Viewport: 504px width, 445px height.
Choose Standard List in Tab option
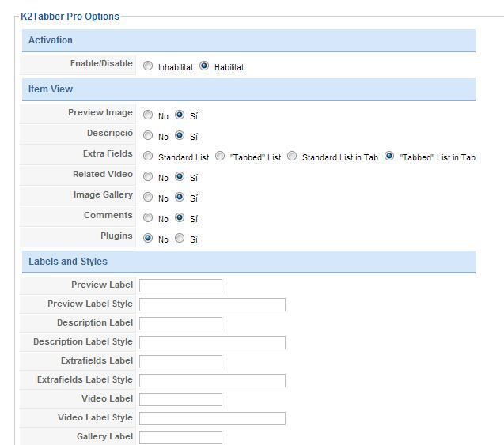click(292, 156)
